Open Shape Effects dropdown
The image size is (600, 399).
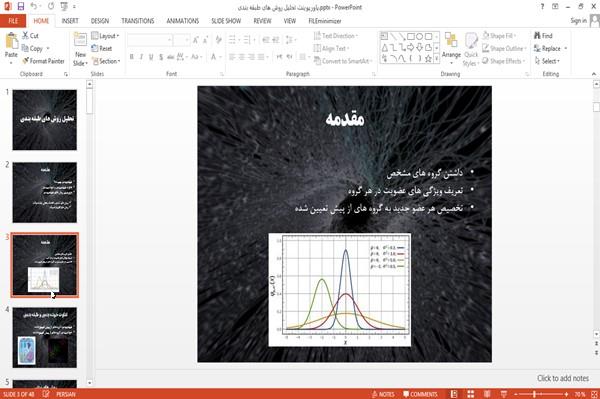pyautogui.click(x=504, y=61)
